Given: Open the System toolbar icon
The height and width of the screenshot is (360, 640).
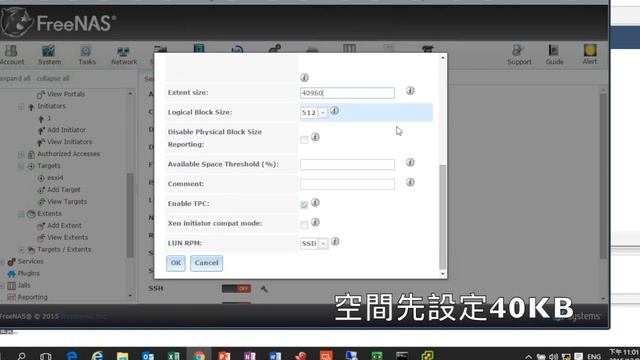Looking at the screenshot, I should [x=49, y=55].
